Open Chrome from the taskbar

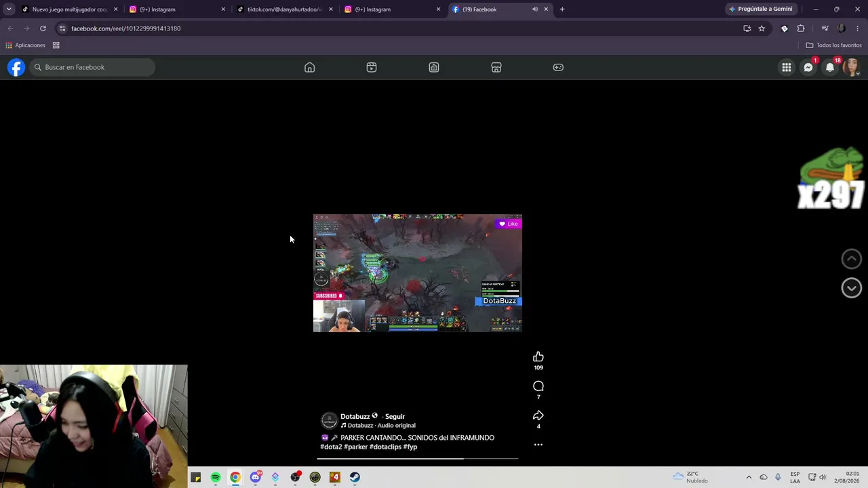click(235, 477)
